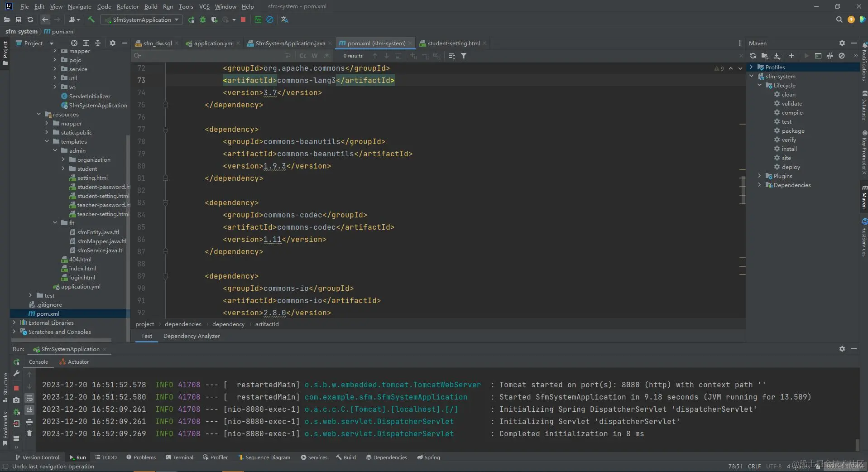Collapse the templates folder
Screen dimensions: 868x472
[x=47, y=141]
